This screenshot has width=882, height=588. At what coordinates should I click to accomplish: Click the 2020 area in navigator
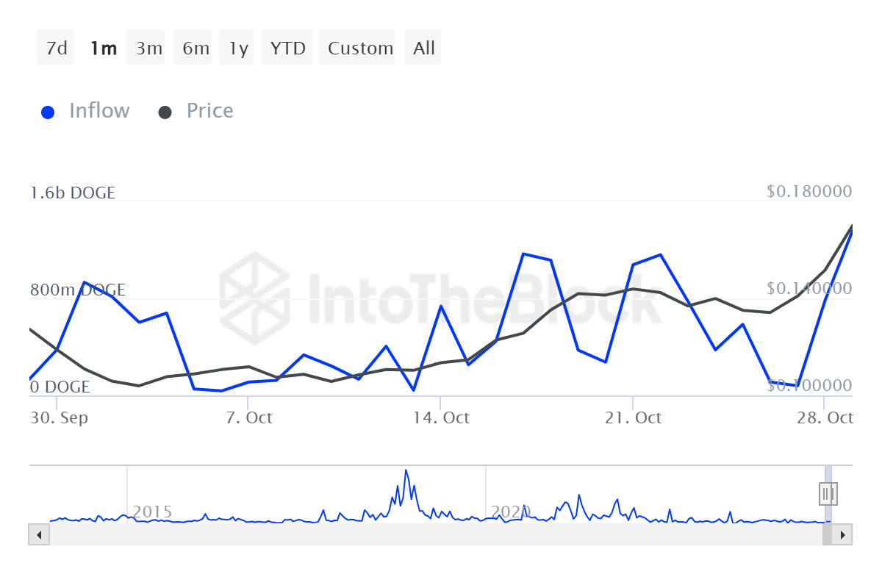pos(510,512)
